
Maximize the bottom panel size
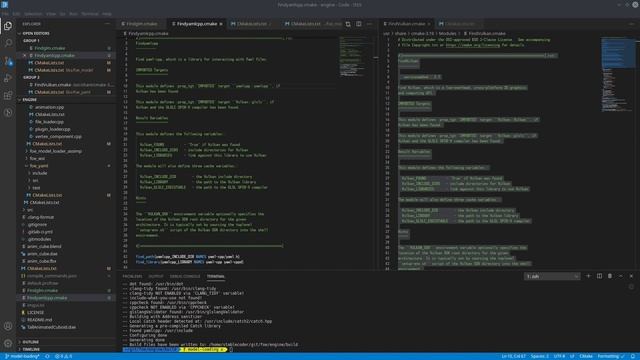click(621, 276)
